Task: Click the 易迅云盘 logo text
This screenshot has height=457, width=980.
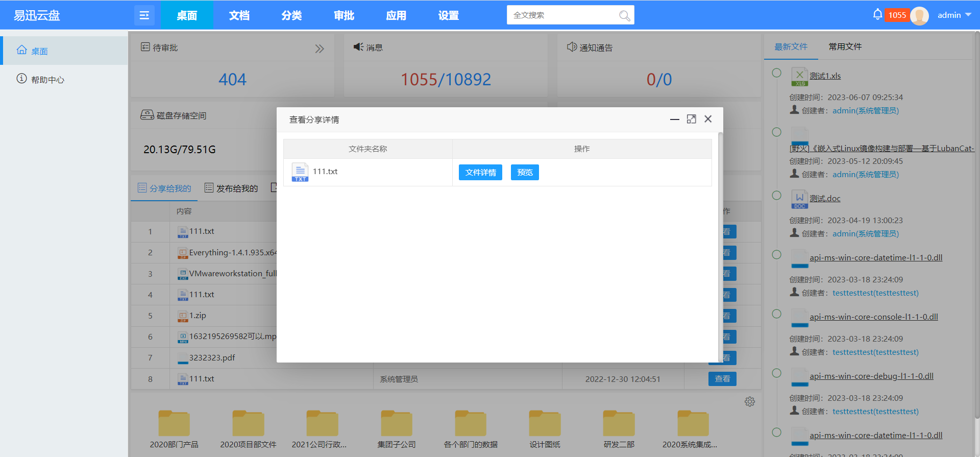Action: pyautogui.click(x=37, y=15)
